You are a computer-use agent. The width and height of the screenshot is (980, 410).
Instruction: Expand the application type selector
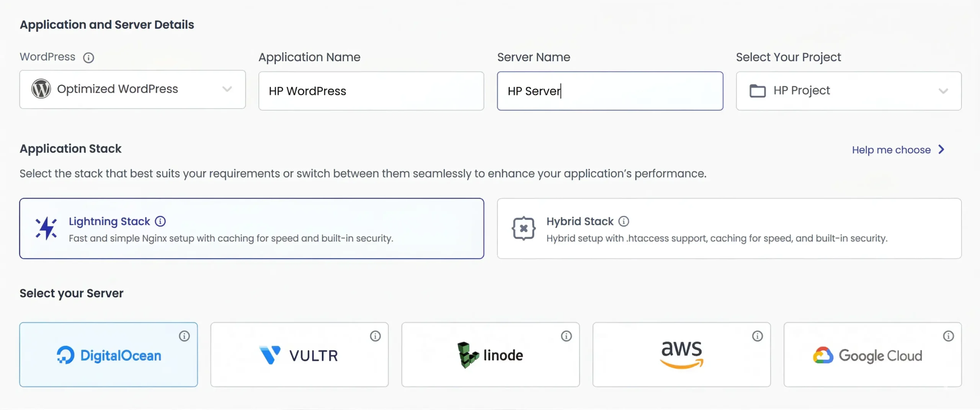[x=132, y=89]
